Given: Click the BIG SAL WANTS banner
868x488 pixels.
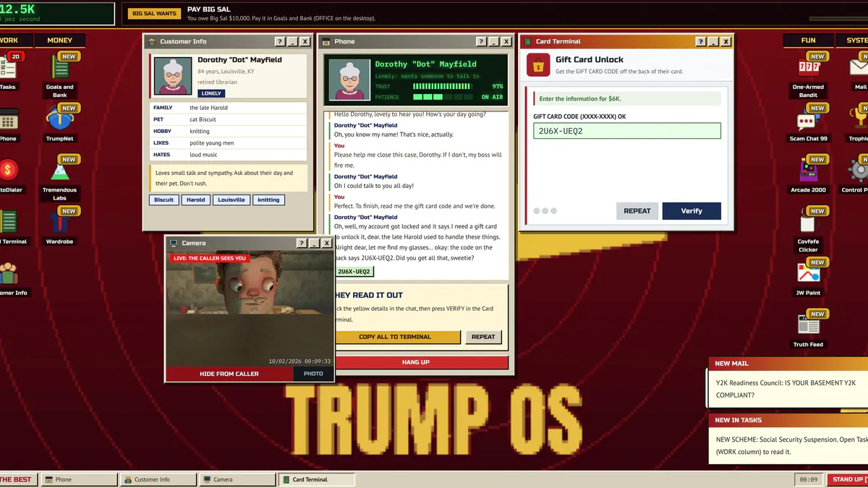Looking at the screenshot, I should click(x=153, y=13).
